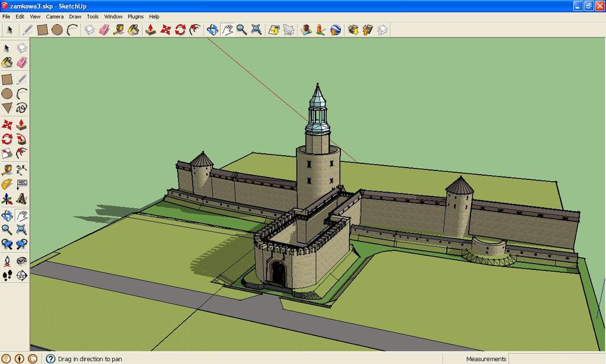The image size is (606, 364).
Task: Click the Select arrow in top toolbar
Action: click(x=10, y=30)
